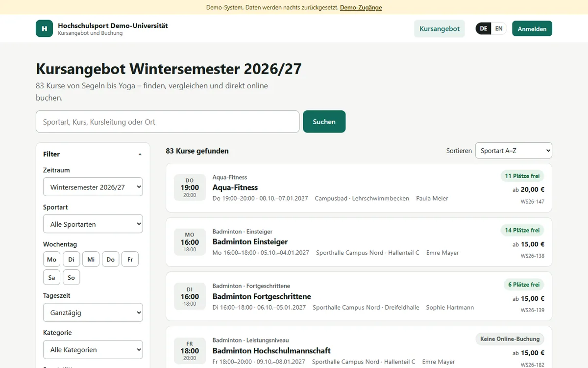Toggle the Mo weekday filter

click(x=52, y=259)
